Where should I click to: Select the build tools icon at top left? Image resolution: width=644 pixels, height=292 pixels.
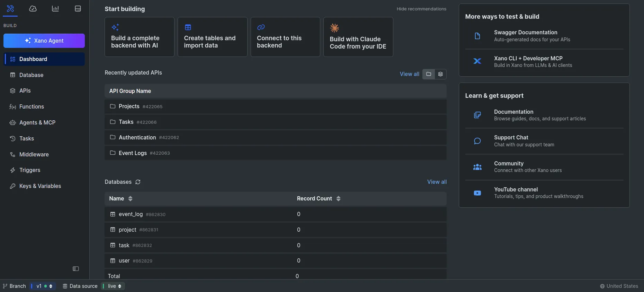(10, 9)
